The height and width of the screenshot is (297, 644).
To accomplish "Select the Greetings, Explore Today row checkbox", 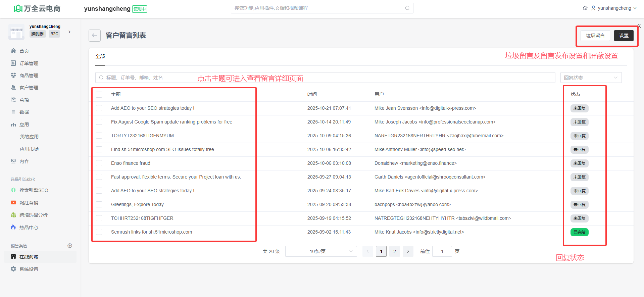I will (x=99, y=204).
